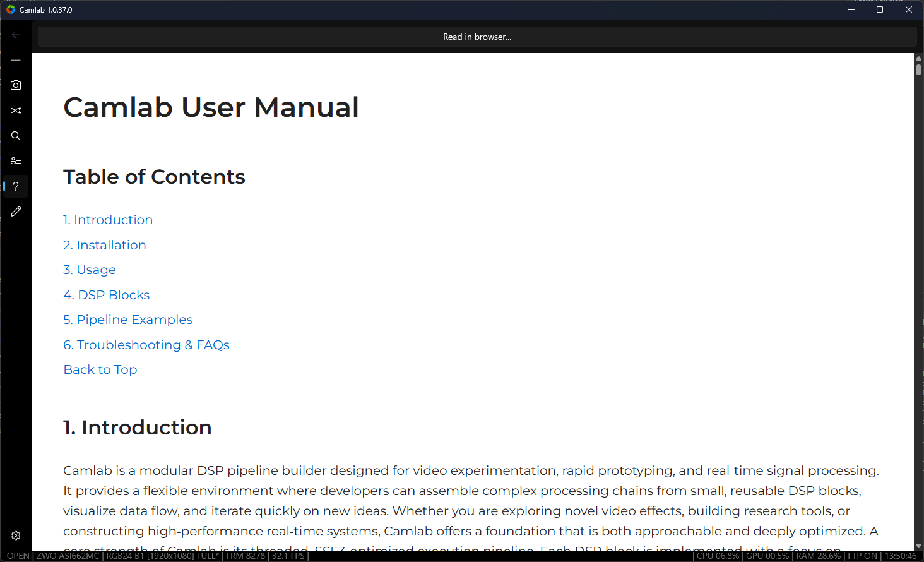This screenshot has height=562, width=924.
Task: Click the Camlab app logo icon
Action: click(x=10, y=9)
